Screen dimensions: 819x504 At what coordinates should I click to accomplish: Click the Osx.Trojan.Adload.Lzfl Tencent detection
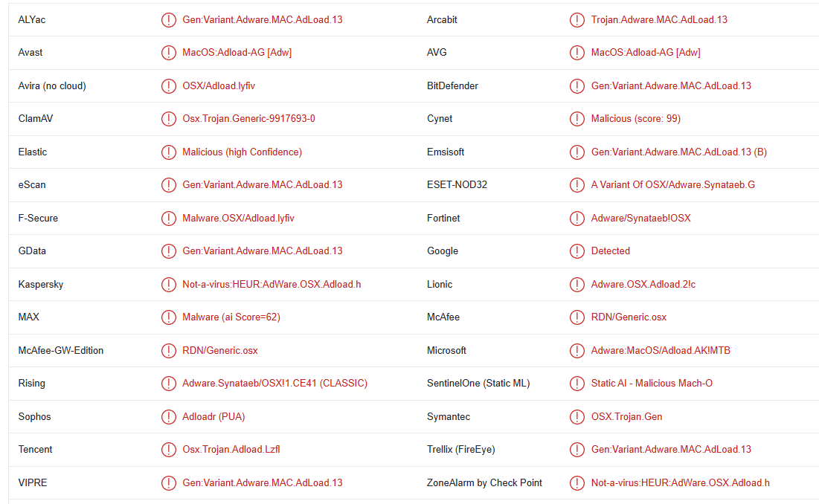coord(231,450)
